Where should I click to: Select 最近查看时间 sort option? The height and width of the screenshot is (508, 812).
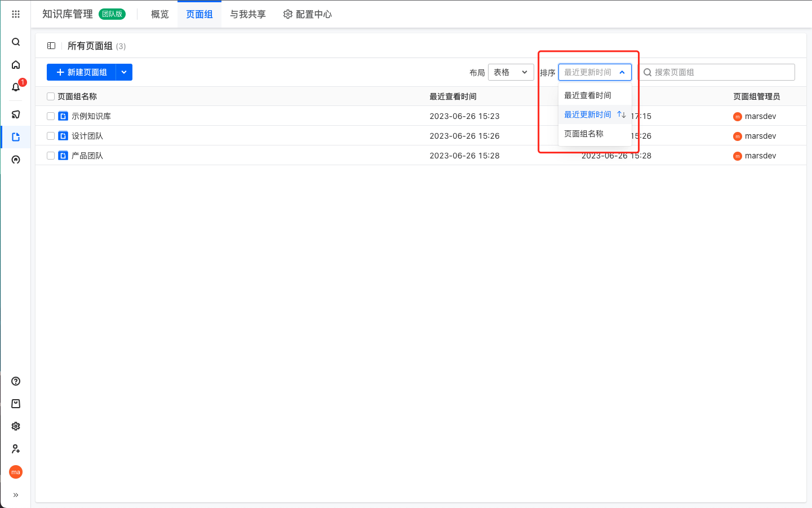[594, 95]
